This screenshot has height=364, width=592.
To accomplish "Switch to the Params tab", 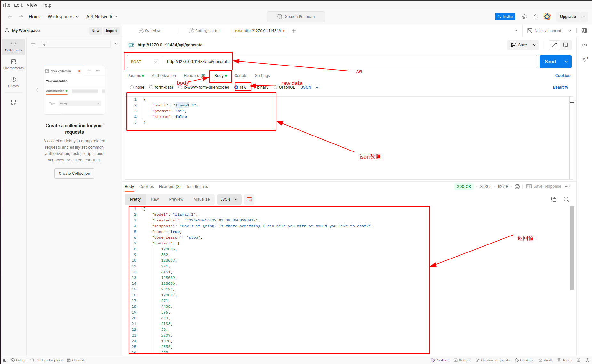I will (136, 76).
